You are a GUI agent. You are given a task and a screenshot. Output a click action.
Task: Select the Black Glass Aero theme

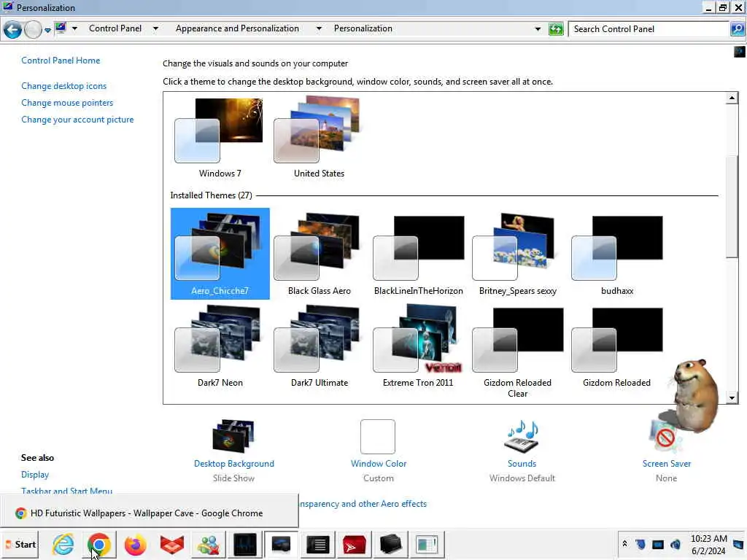[x=319, y=253]
